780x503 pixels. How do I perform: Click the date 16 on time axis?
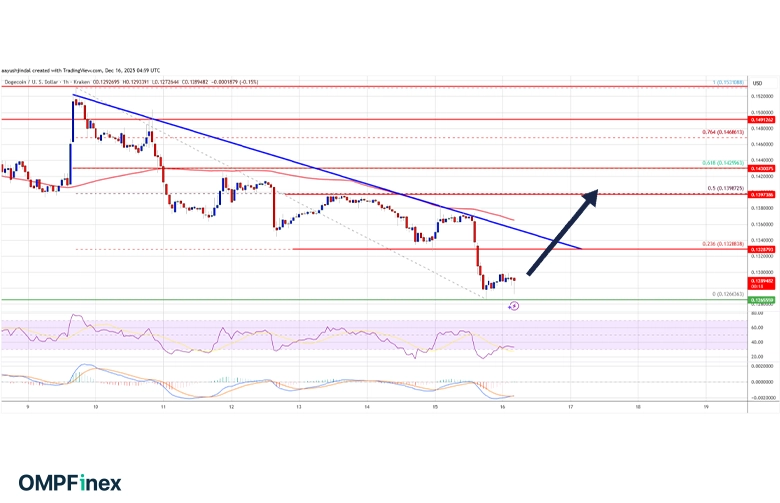(x=503, y=408)
